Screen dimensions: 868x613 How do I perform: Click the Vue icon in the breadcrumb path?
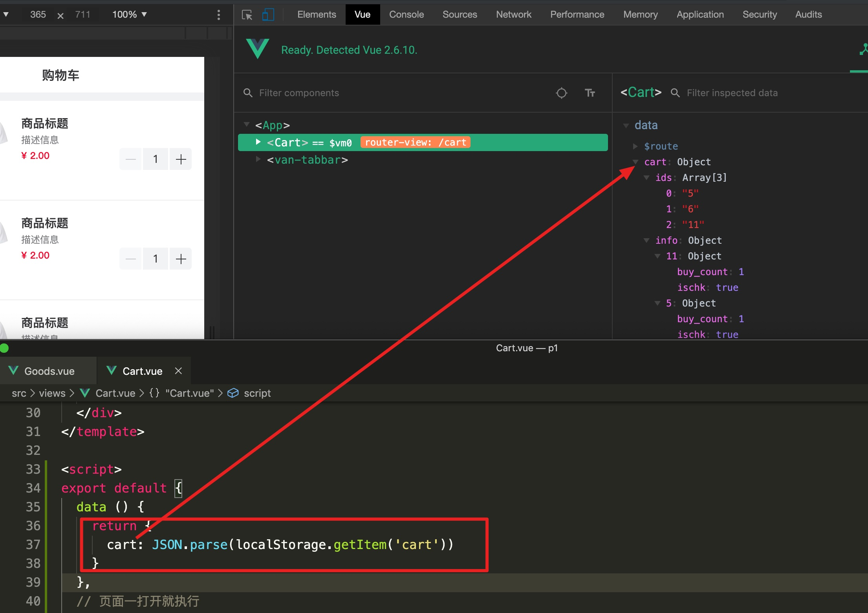coord(85,393)
